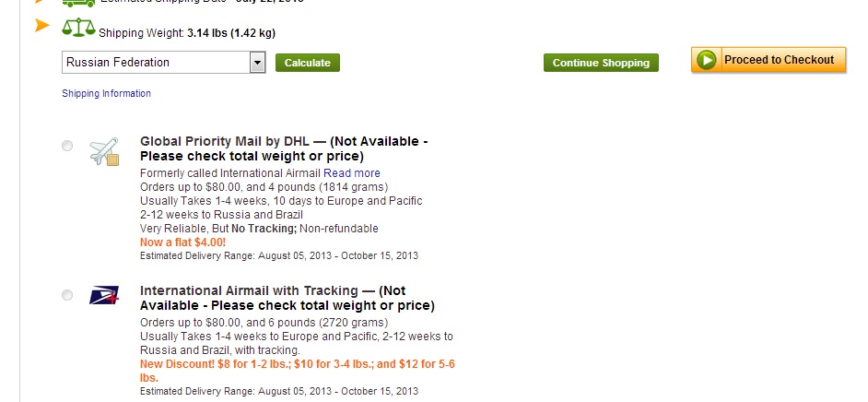
Task: Click the orange arrow left of the scales
Action: coord(41,25)
